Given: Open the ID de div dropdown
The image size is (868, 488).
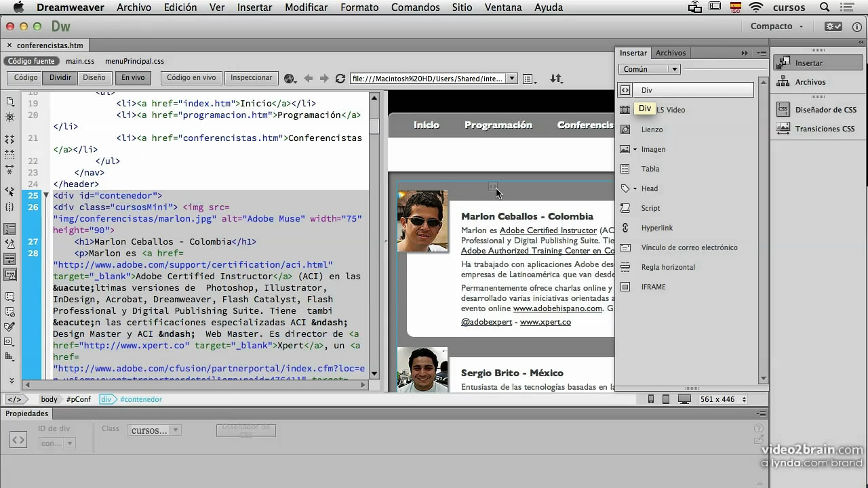Looking at the screenshot, I should (x=56, y=443).
